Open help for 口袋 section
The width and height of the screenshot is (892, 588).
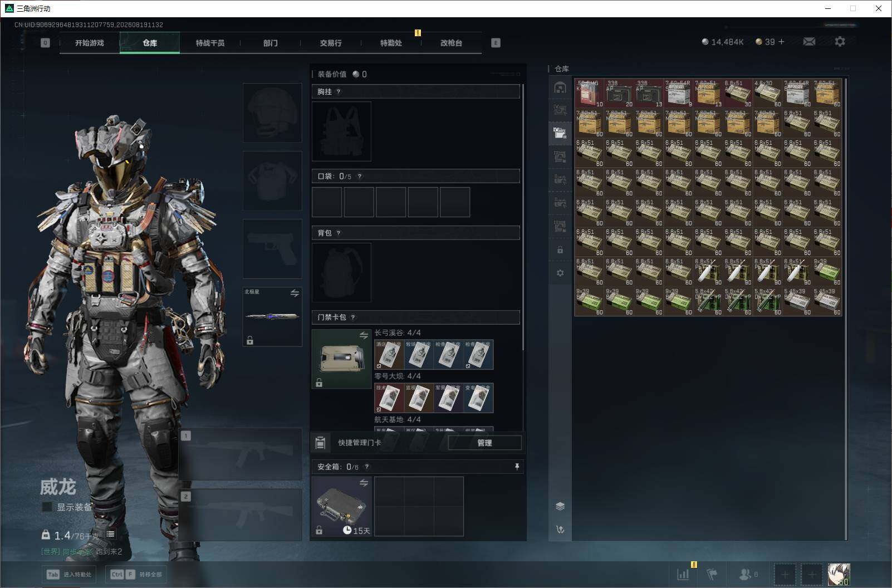click(360, 177)
